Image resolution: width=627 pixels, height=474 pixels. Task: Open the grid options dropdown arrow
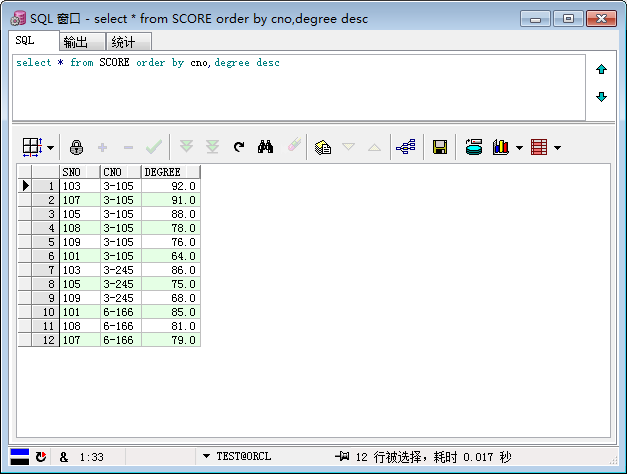click(x=50, y=148)
